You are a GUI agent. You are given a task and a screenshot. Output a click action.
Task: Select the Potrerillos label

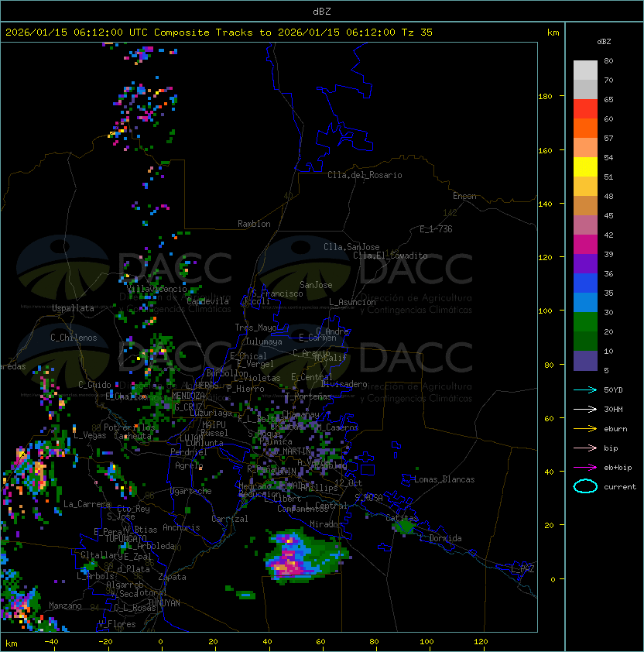pos(129,427)
